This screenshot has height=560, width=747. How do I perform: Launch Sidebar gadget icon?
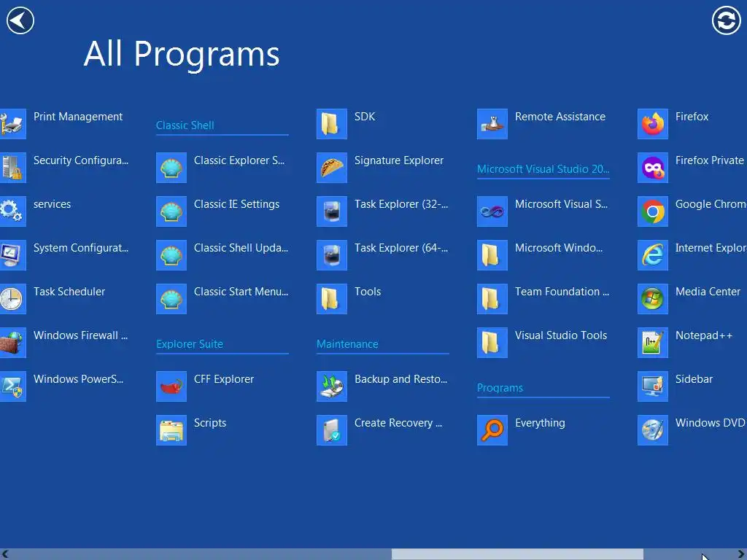click(653, 386)
